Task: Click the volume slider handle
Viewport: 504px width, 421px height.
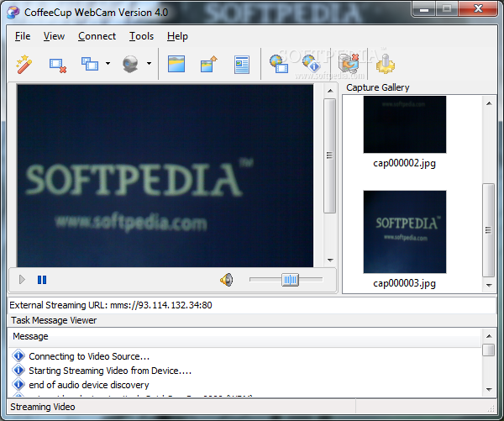Action: [x=290, y=280]
